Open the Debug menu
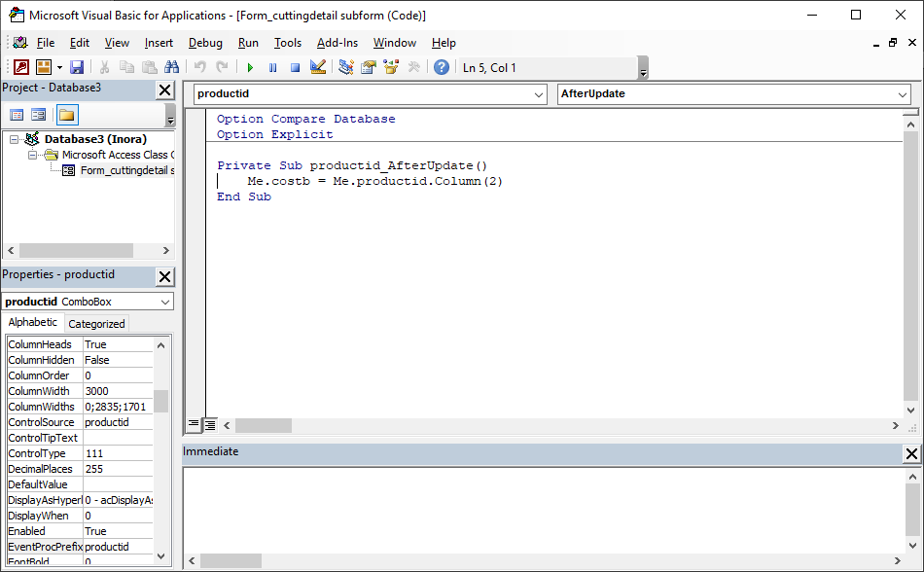This screenshot has width=924, height=572. (x=205, y=43)
